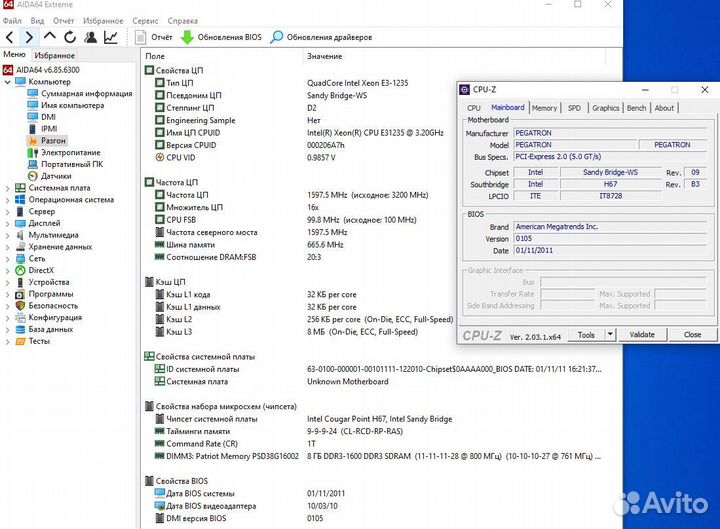Switch to About tab in CPU-Z

pos(664,108)
